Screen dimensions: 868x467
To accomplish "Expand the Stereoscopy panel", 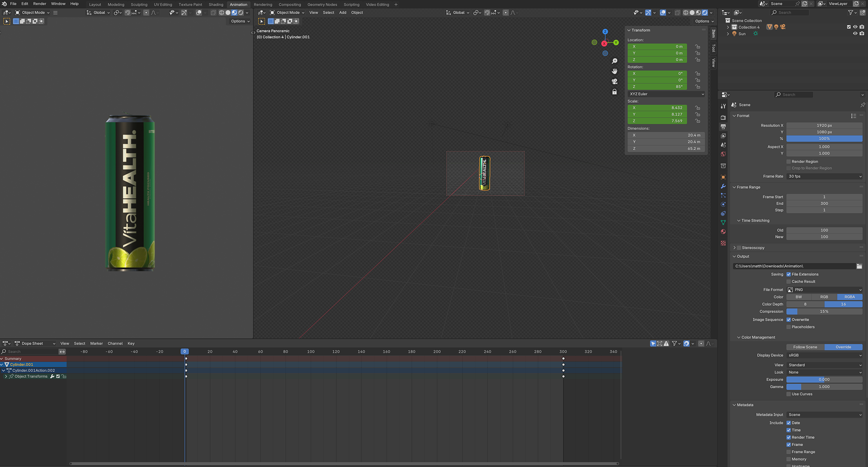I will click(x=734, y=248).
